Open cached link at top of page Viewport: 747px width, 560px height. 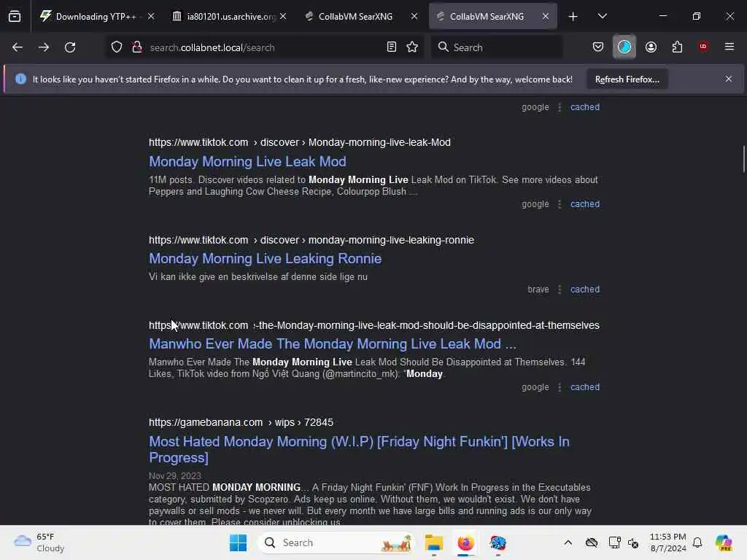tap(584, 106)
